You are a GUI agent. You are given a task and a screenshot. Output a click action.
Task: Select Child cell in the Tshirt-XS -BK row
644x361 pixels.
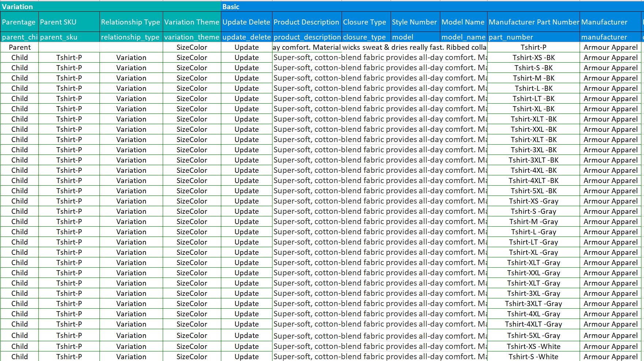19,57
